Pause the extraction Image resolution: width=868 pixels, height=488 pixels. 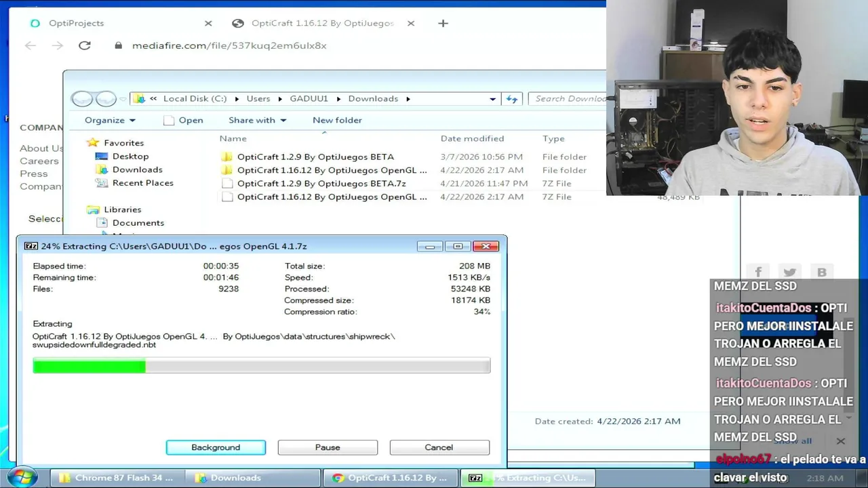click(328, 447)
